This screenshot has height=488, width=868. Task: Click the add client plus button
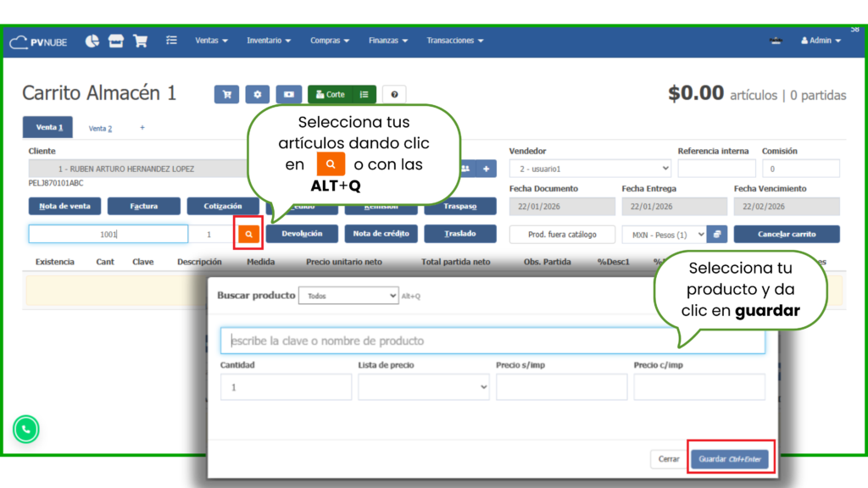click(486, 169)
